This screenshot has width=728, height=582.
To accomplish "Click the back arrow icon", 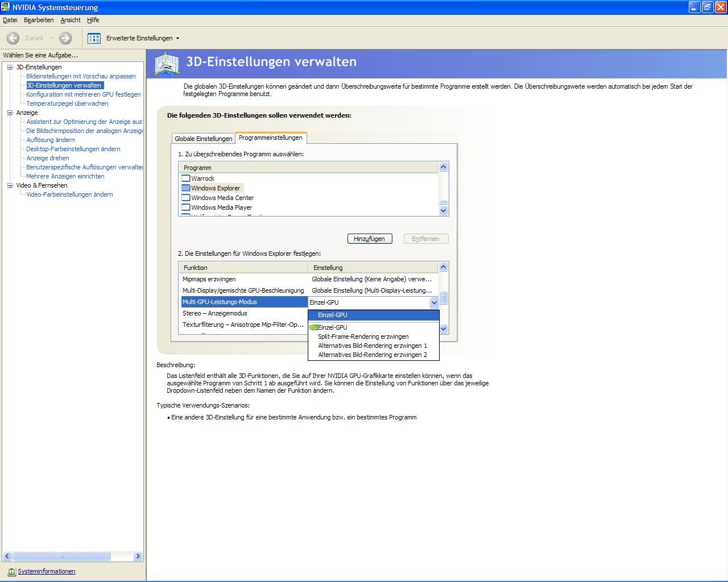I will coord(13,38).
